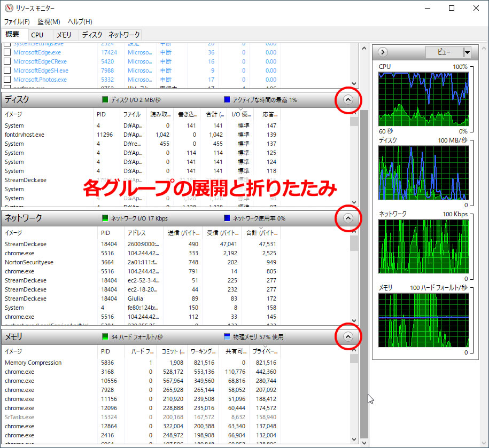
Task: Sort network list by 受信 column header
Action: [222, 233]
